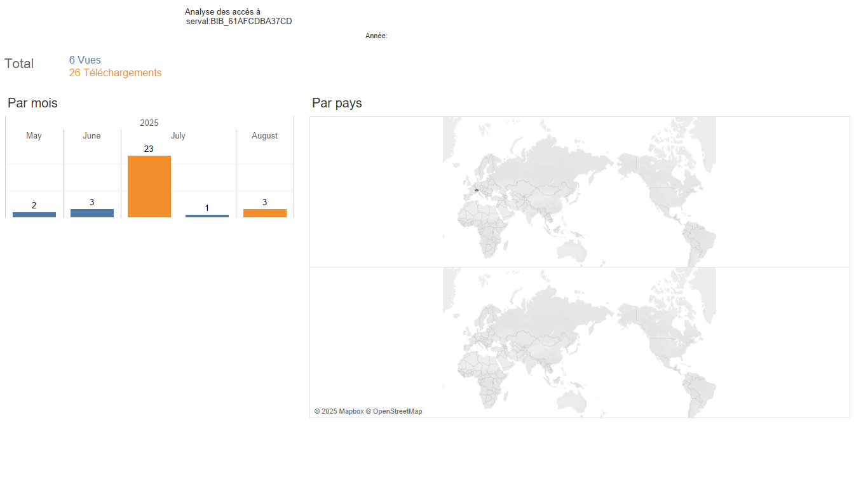Click the 'Année:' filter label
Viewport: 868px width, 488px height.
pyautogui.click(x=376, y=36)
